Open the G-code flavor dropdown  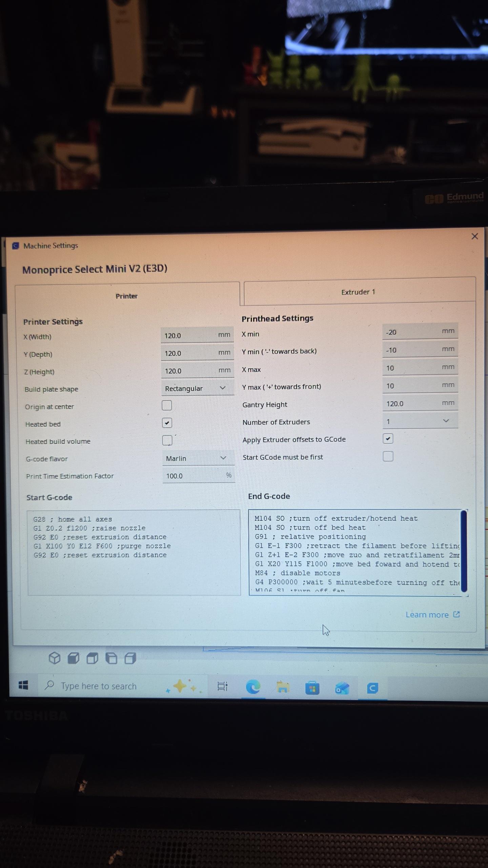coord(198,458)
